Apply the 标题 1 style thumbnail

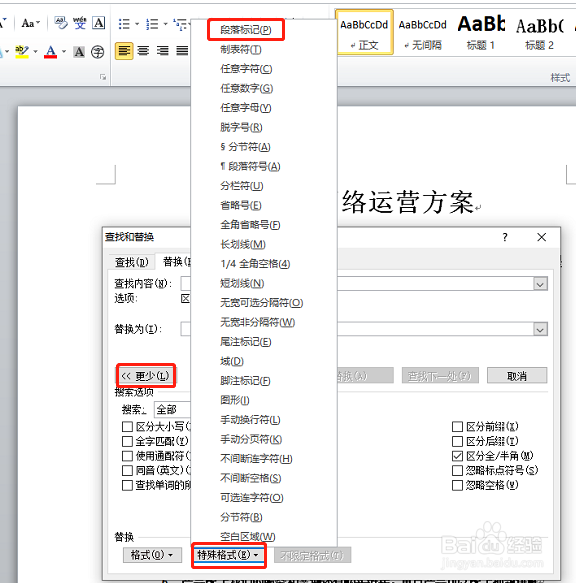(x=481, y=33)
